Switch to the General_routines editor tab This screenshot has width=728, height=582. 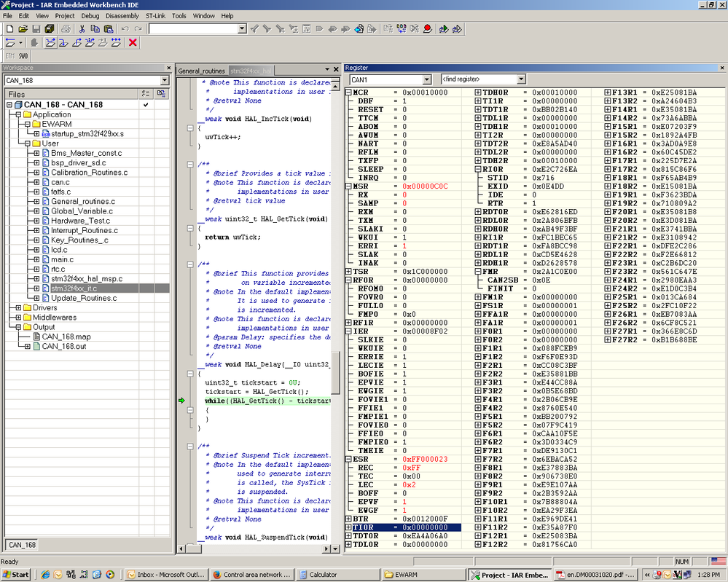(202, 71)
